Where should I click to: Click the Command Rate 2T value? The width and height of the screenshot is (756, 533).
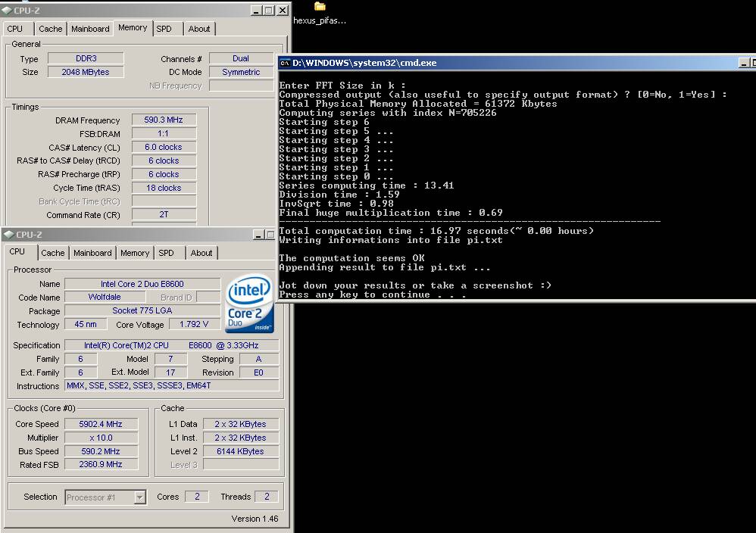coord(164,214)
